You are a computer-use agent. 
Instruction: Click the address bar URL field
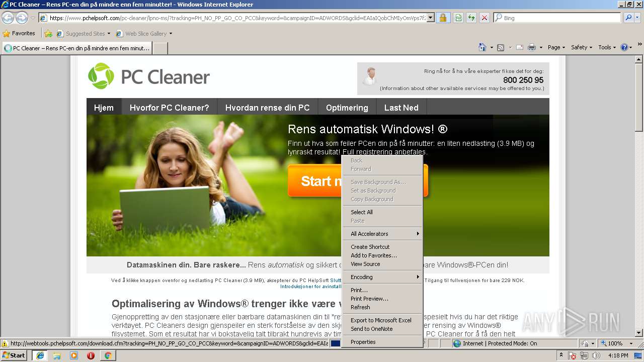click(x=236, y=18)
